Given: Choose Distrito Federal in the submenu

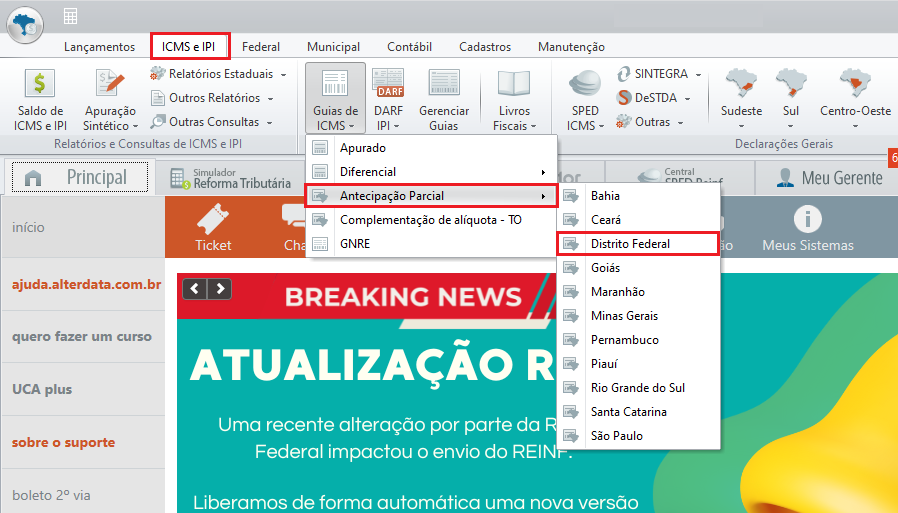Looking at the screenshot, I should coord(639,244).
